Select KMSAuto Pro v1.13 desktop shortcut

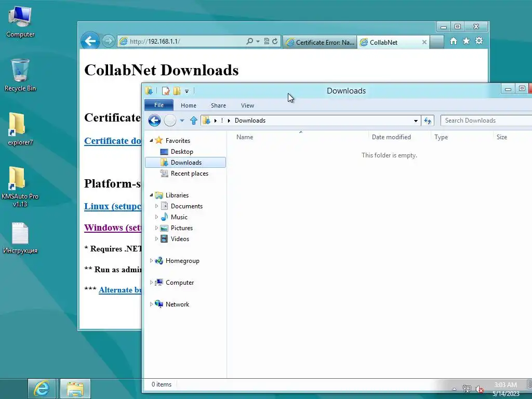20,187
